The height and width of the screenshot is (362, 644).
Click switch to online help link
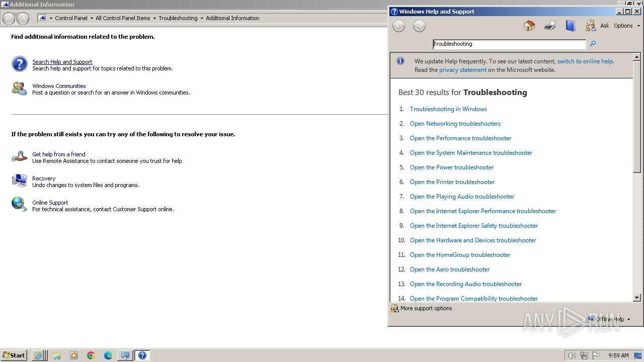click(x=586, y=61)
